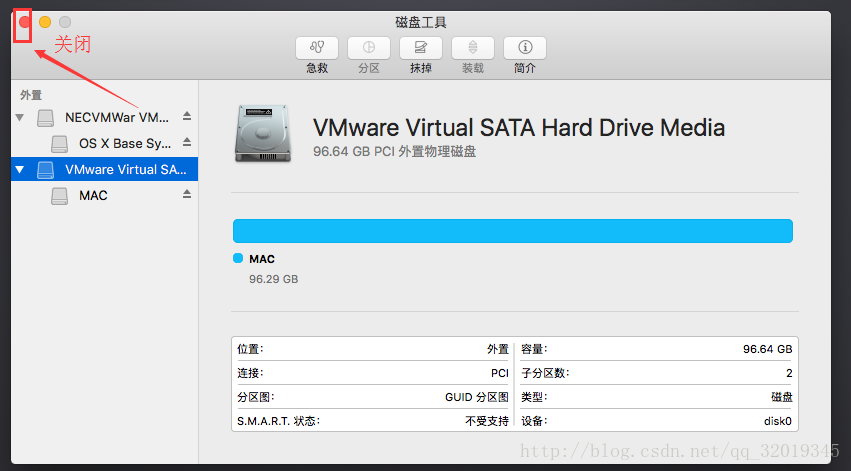Minimize the window with yellow button

pyautogui.click(x=45, y=22)
